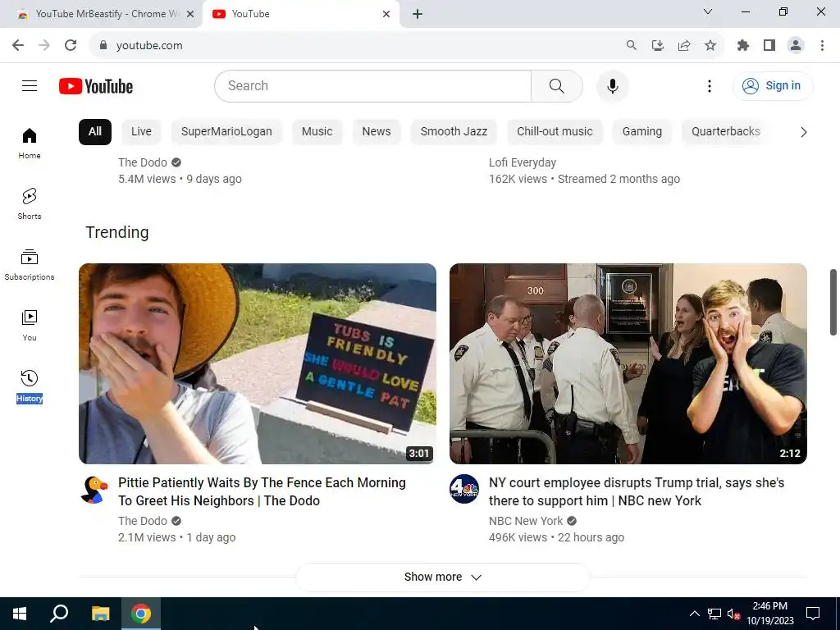Image resolution: width=840 pixels, height=630 pixels.
Task: Click The Dodo channel name under Pittie video
Action: [x=143, y=521]
